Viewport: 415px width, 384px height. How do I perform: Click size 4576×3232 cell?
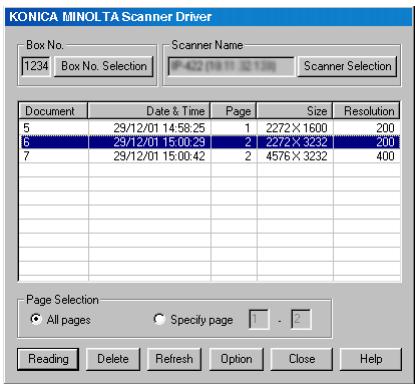pos(297,156)
